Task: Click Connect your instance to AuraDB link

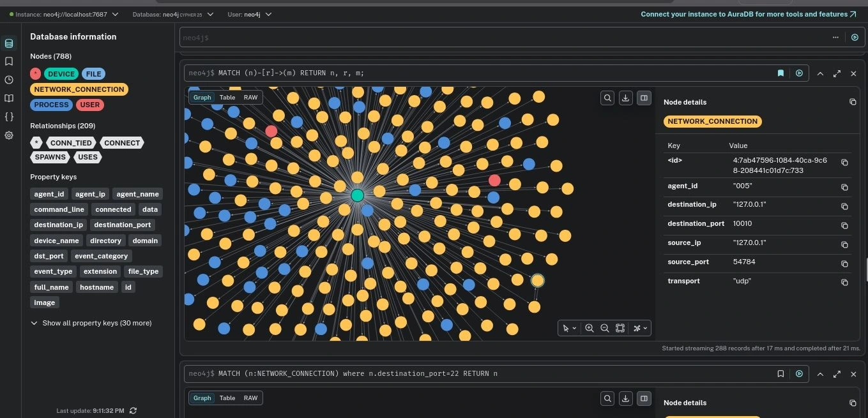Action: [749, 14]
